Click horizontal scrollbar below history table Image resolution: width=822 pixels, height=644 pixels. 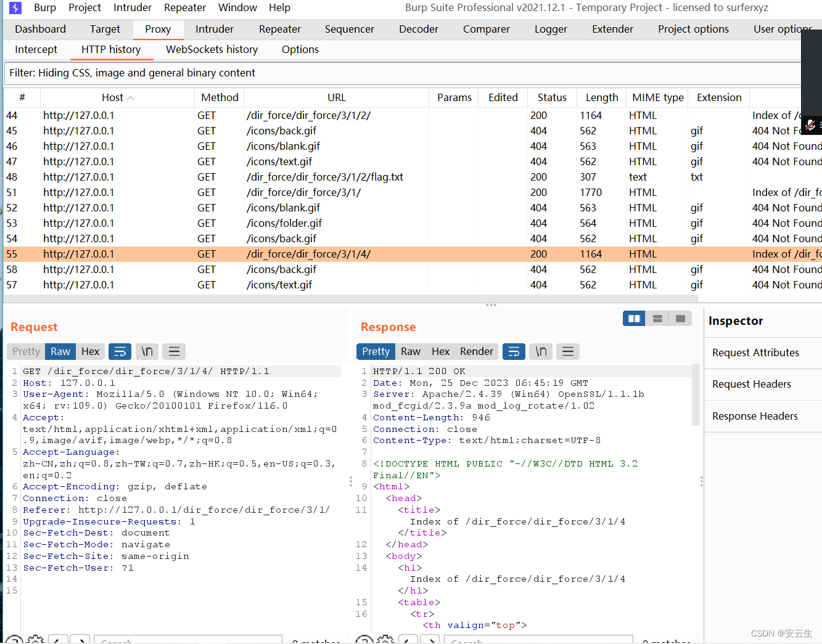[x=350, y=298]
